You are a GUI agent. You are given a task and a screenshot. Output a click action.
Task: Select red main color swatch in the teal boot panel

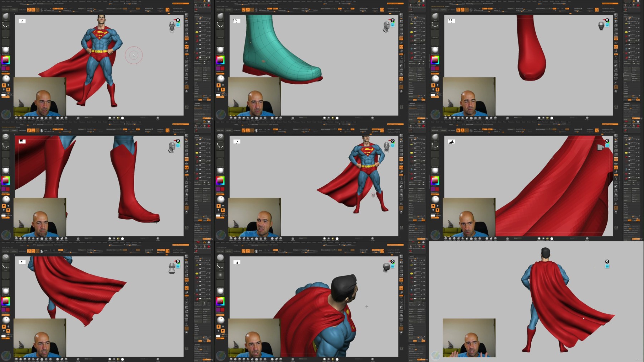(223, 68)
